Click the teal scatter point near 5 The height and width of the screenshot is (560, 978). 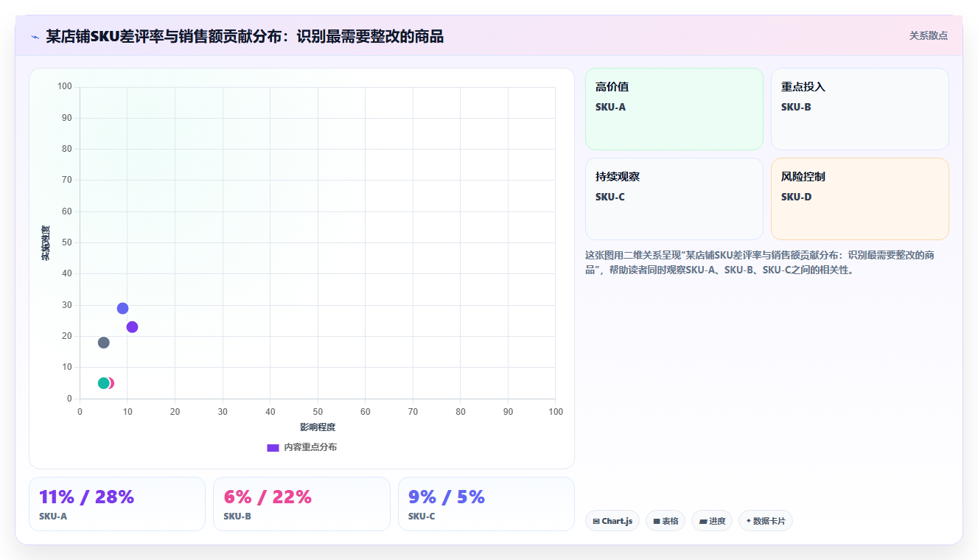click(103, 383)
